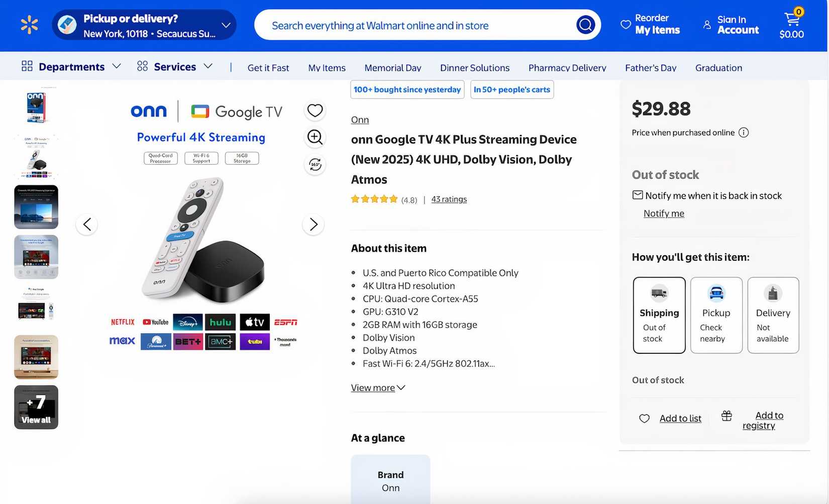This screenshot has width=829, height=504.
Task: Zoom into product image with magnifier icon
Action: pyautogui.click(x=315, y=137)
